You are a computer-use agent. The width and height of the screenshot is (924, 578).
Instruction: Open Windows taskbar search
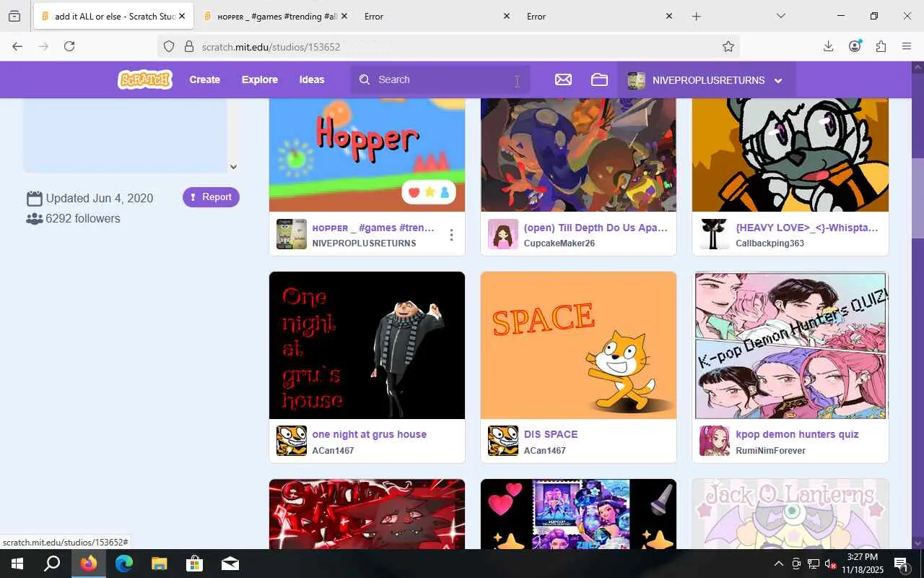click(52, 564)
